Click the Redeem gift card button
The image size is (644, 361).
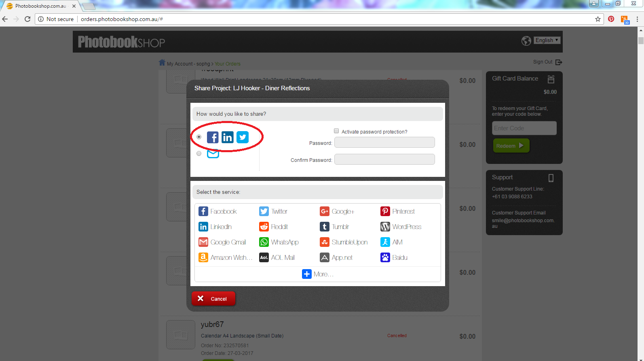(511, 146)
